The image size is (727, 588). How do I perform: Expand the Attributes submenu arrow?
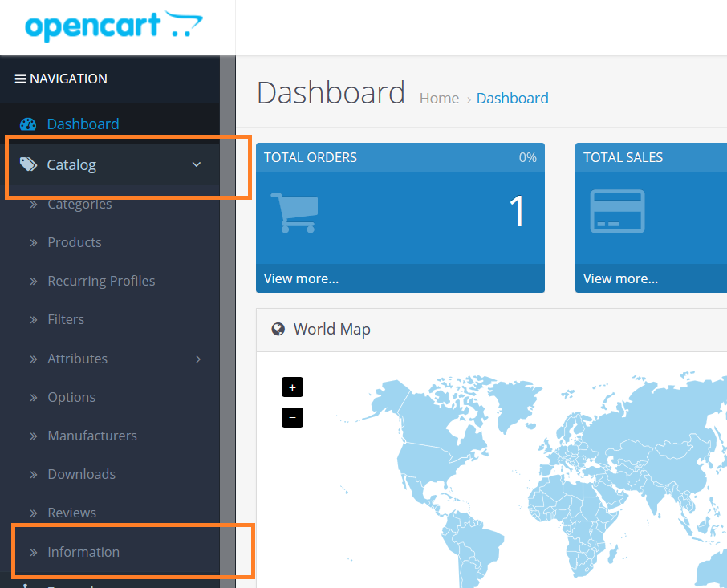click(x=198, y=359)
